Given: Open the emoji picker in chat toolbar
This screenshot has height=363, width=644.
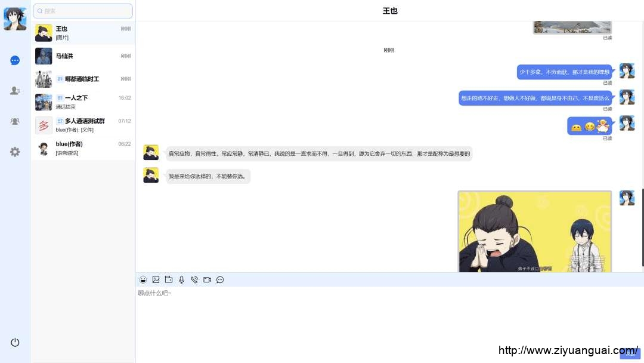Looking at the screenshot, I should click(x=143, y=279).
